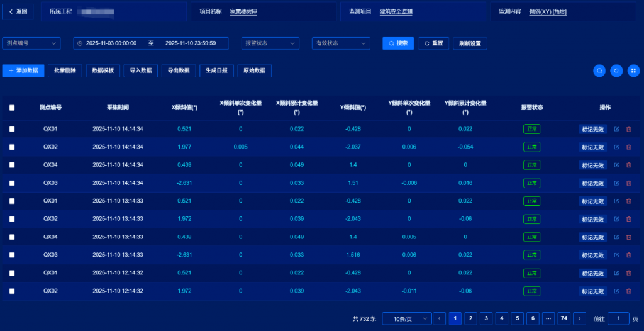This screenshot has height=331, width=644.
Task: Click edit icon for QX02 14:14:34 row
Action: tap(616, 147)
